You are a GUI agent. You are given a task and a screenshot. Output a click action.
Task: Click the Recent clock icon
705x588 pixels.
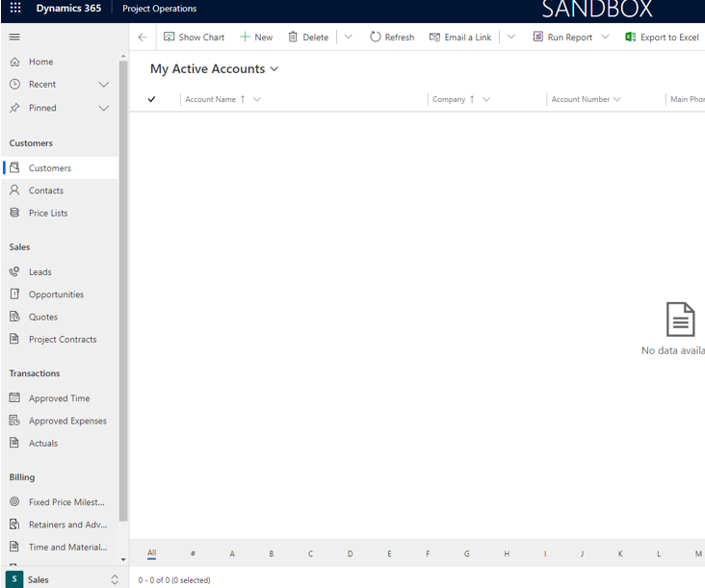(14, 84)
